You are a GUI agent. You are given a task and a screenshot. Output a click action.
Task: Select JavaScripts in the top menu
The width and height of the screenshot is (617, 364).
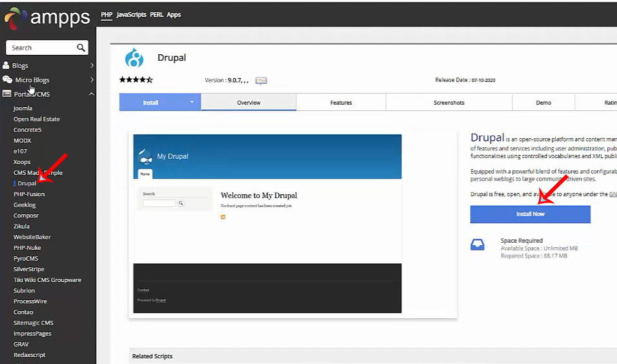(x=132, y=14)
